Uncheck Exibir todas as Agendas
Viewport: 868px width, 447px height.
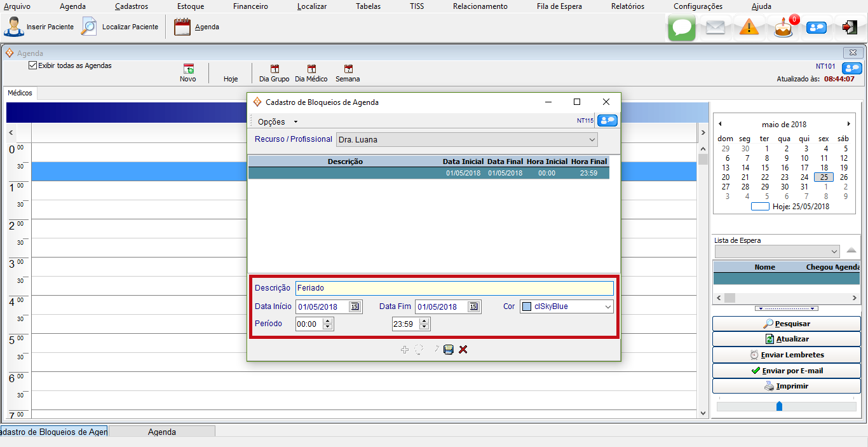[33, 65]
